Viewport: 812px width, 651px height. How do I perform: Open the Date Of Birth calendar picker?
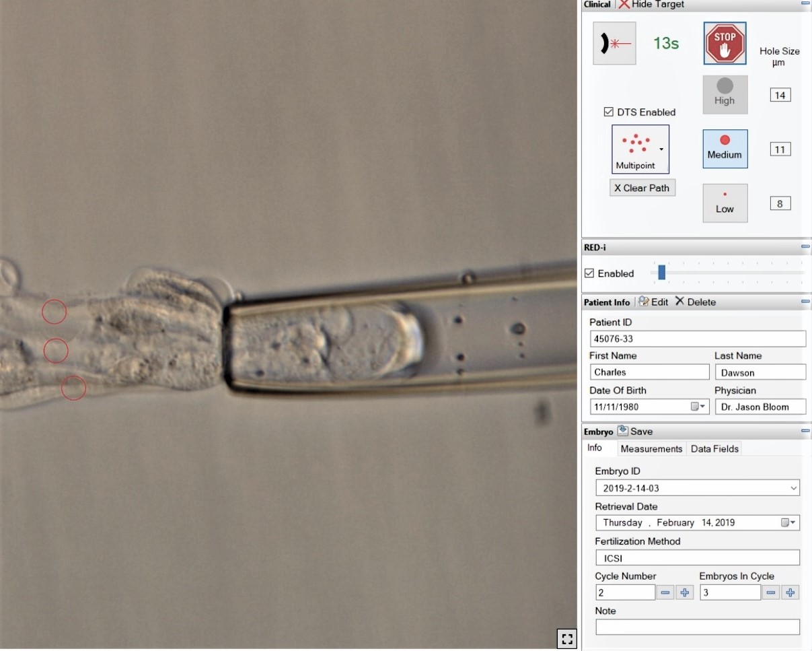coord(698,407)
